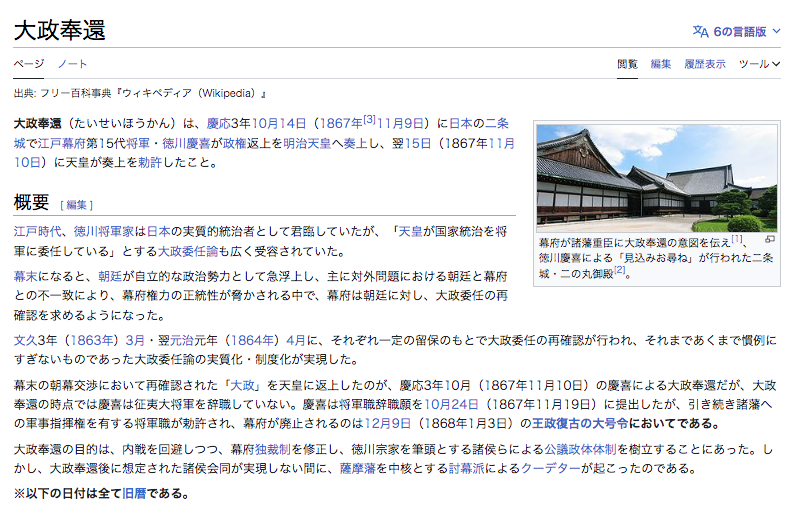793x512 pixels.
Task: Follow the 大政 link in quotation marks
Action: [x=242, y=386]
